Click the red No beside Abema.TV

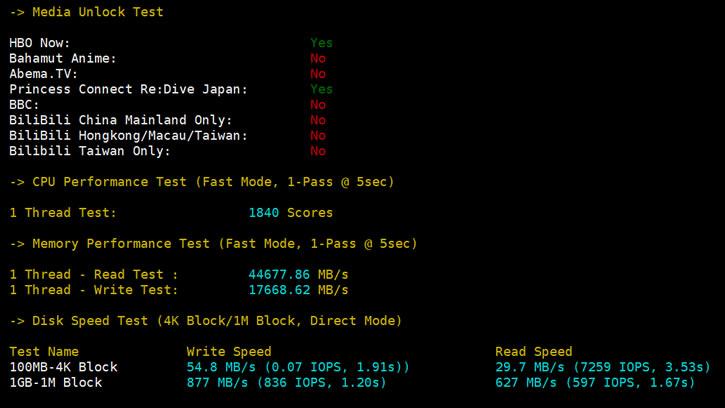(318, 74)
